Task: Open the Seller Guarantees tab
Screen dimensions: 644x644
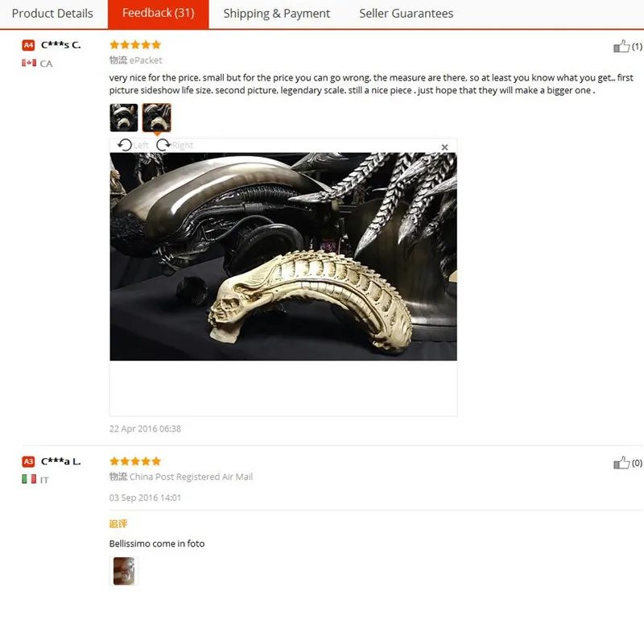Action: 407,14
